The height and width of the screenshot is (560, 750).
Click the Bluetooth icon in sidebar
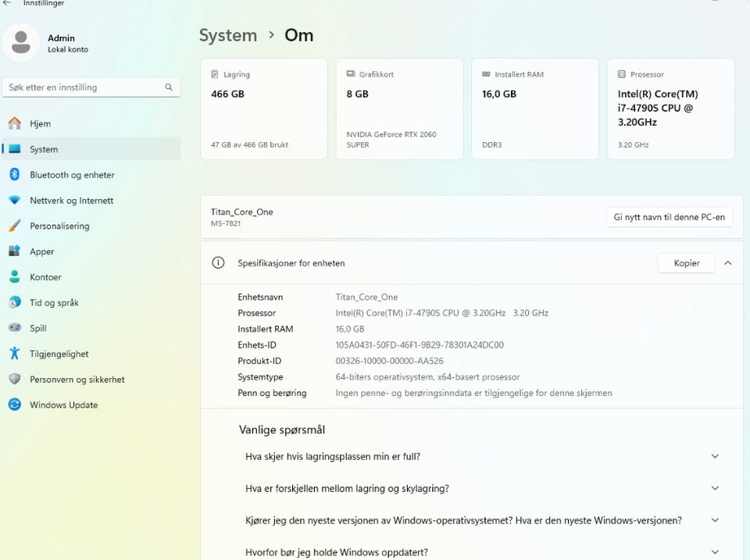coord(15,174)
